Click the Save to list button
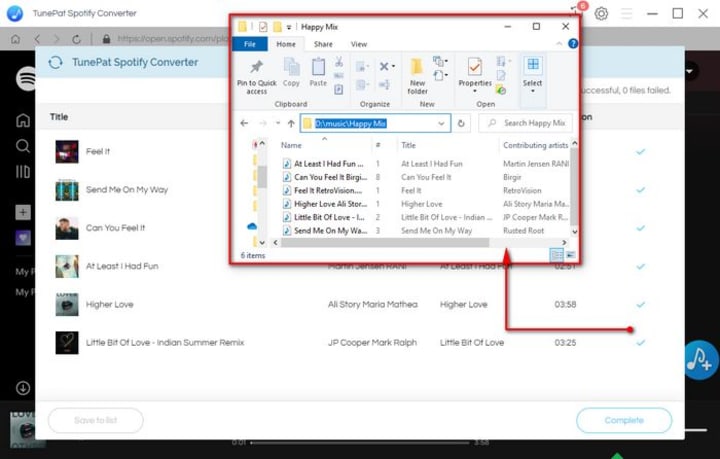Image resolution: width=720 pixels, height=459 pixels. tap(96, 420)
